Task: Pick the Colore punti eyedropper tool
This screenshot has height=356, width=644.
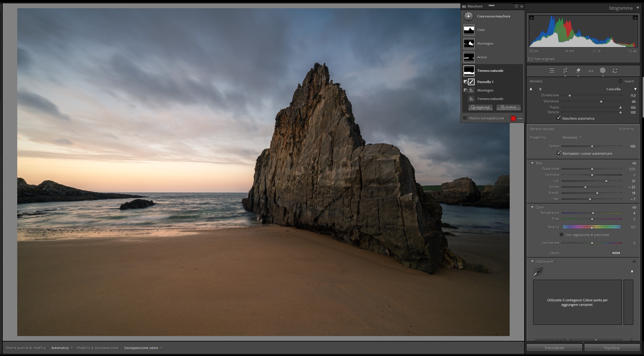Action: (538, 272)
